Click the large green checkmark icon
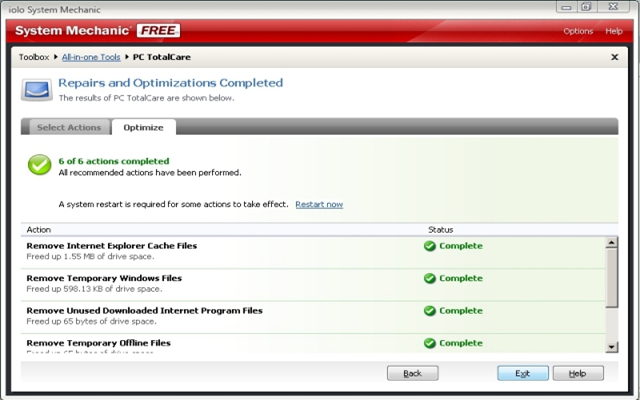 pyautogui.click(x=40, y=165)
